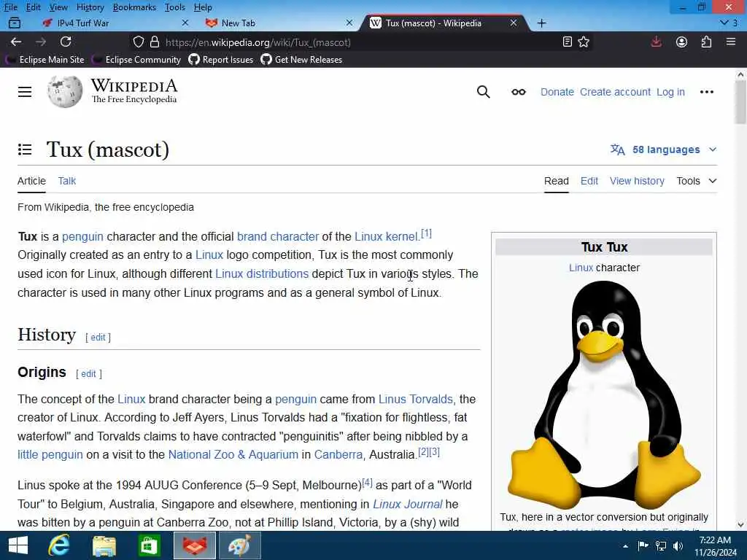The height and width of the screenshot is (560, 747).
Task: Click the Donate link
Action: click(x=557, y=92)
